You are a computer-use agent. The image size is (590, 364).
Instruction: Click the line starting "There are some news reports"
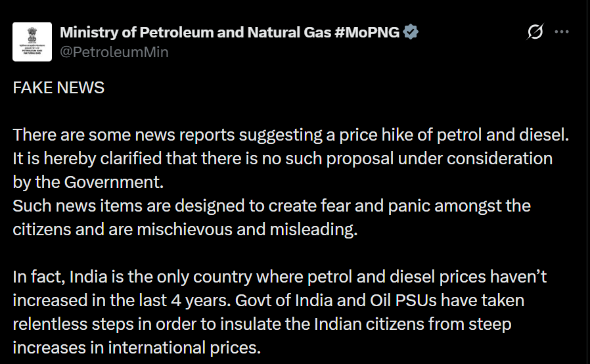289,135
